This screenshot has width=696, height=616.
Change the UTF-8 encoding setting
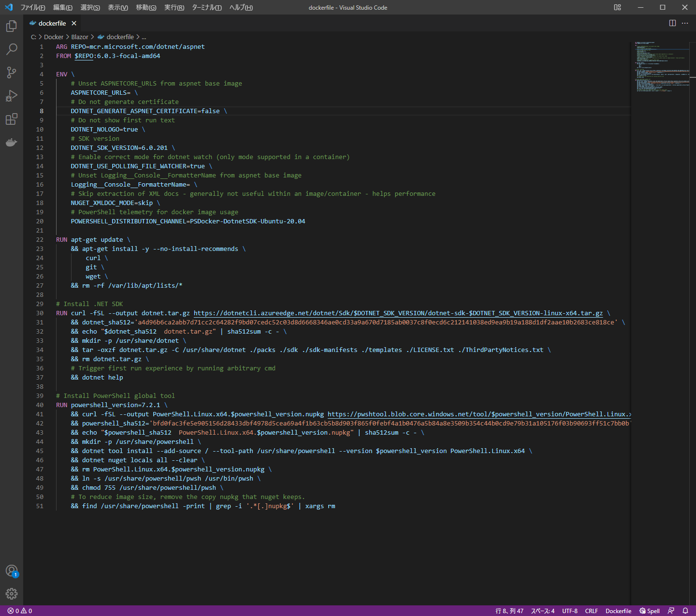tap(570, 611)
